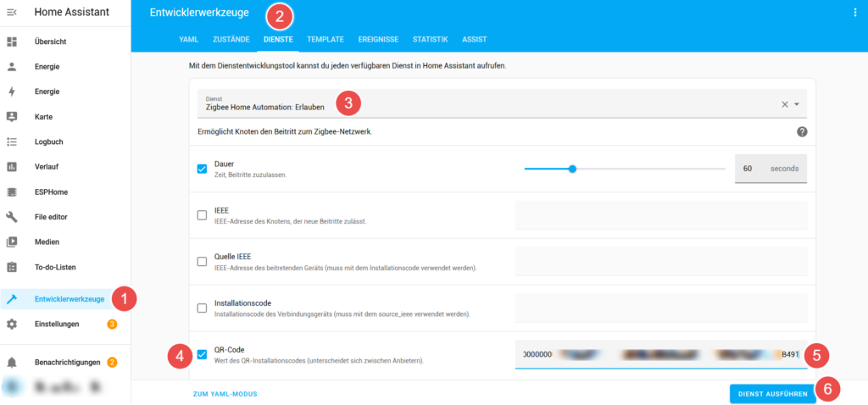Collapse the sidebar with the menu icon

tap(12, 12)
